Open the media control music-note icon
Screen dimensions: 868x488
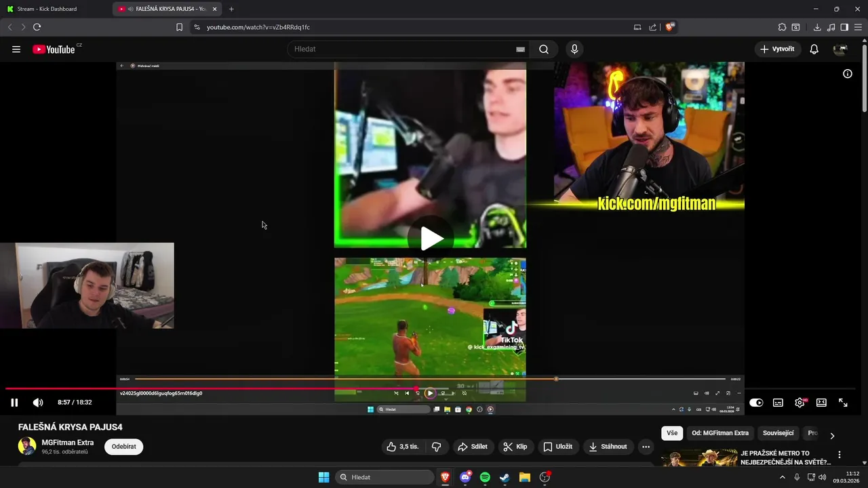pos(831,27)
